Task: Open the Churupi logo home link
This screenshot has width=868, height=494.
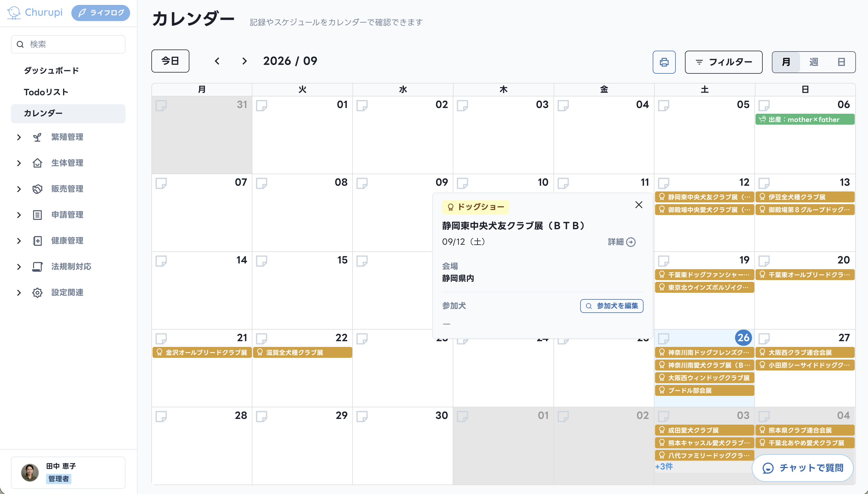Action: pyautogui.click(x=35, y=13)
